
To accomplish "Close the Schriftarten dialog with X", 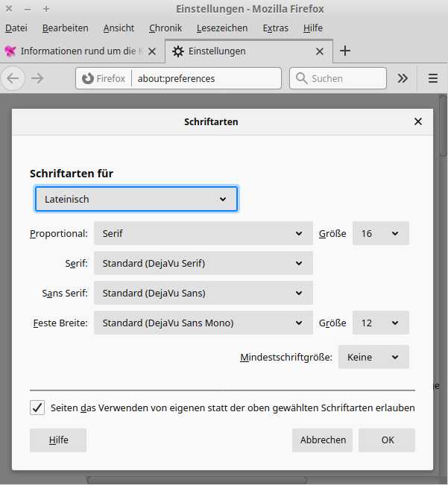I will click(417, 121).
